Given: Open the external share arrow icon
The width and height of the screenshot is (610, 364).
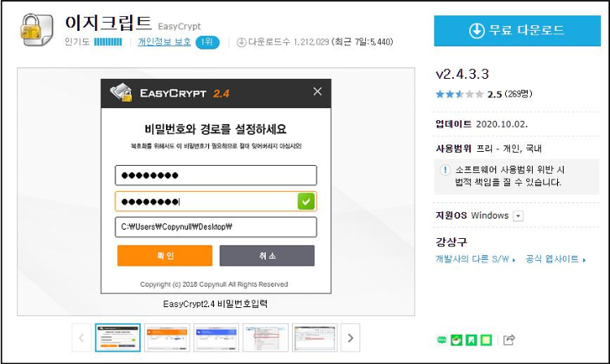Looking at the screenshot, I should point(509,340).
